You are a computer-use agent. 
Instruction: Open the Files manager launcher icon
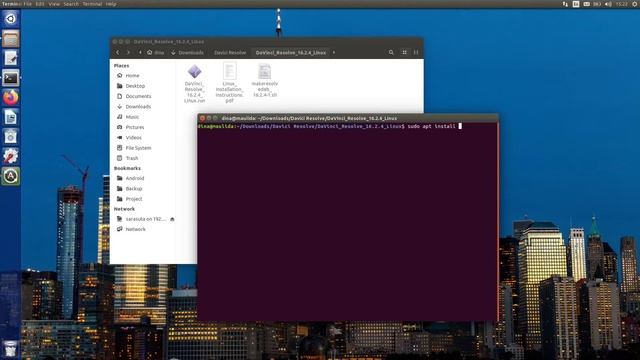[x=11, y=39]
